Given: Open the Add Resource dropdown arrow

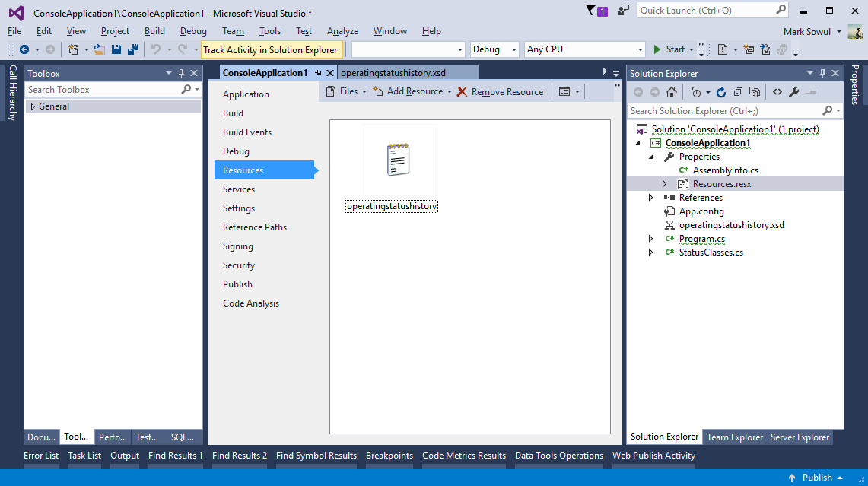Looking at the screenshot, I should coord(450,92).
